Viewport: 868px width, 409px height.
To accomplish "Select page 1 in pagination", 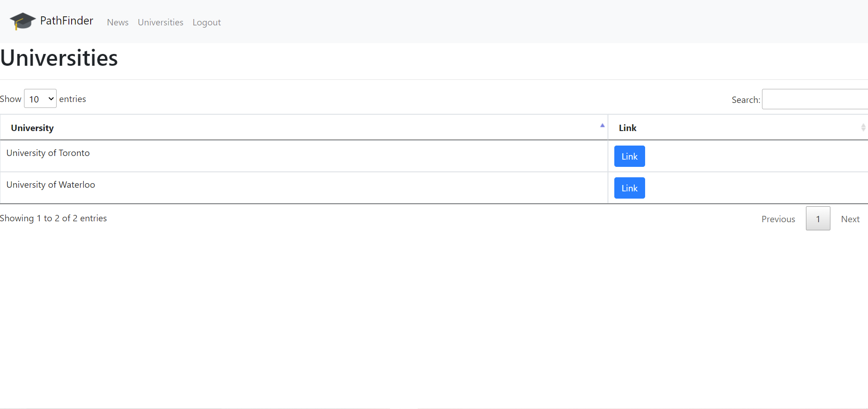I will click(x=818, y=219).
